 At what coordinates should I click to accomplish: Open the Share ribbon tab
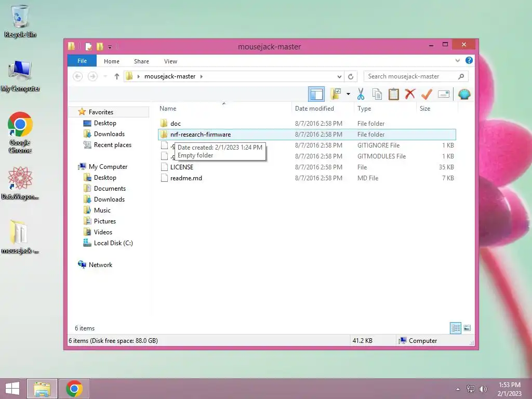click(141, 61)
